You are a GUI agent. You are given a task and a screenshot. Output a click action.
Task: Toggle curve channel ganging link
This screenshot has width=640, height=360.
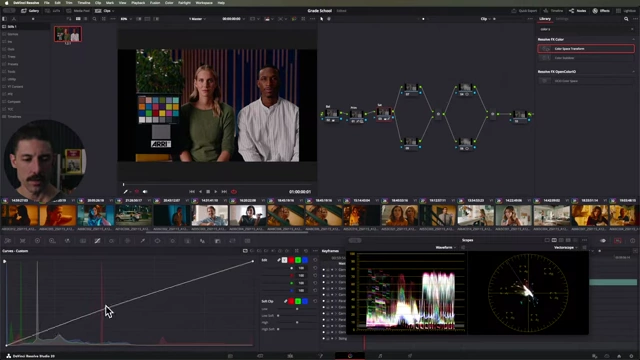[279, 260]
